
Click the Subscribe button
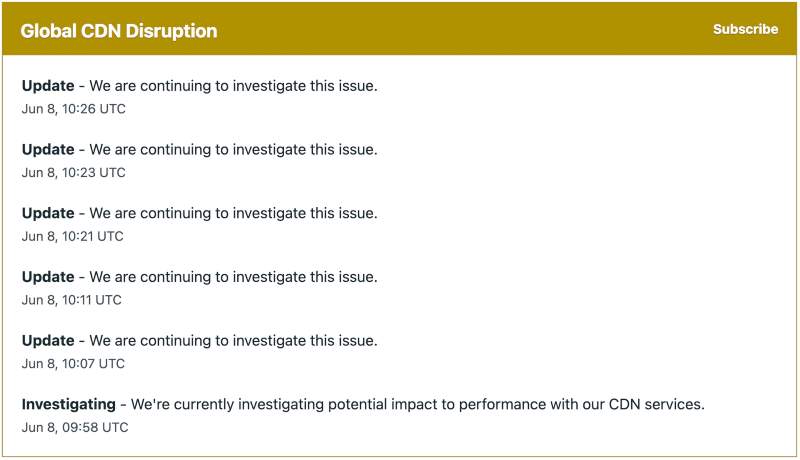[745, 29]
